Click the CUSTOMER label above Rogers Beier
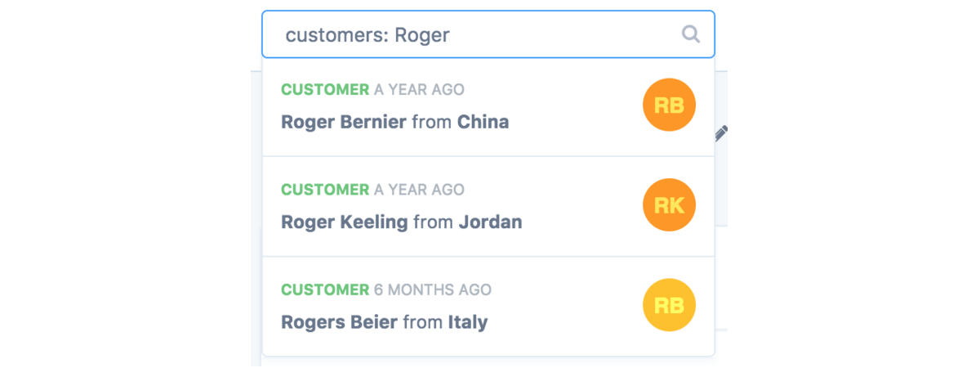Screen dimensions: 980x368 [325, 290]
